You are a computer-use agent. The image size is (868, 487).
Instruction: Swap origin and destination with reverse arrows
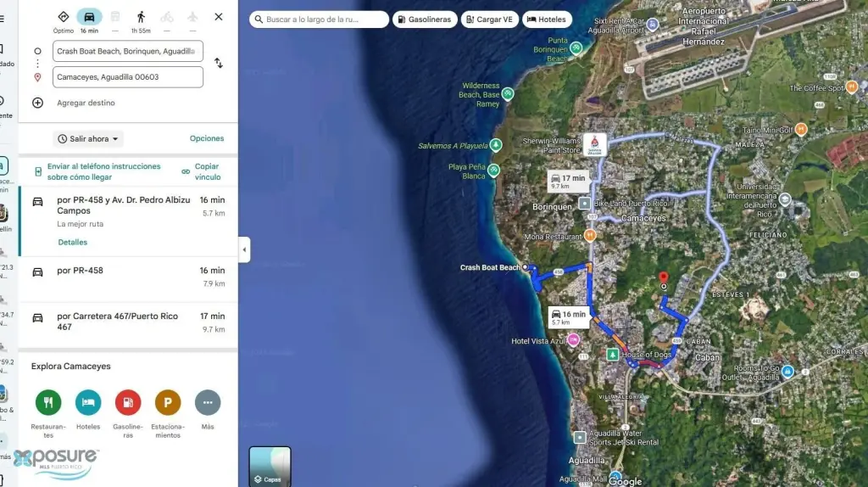[x=219, y=64]
